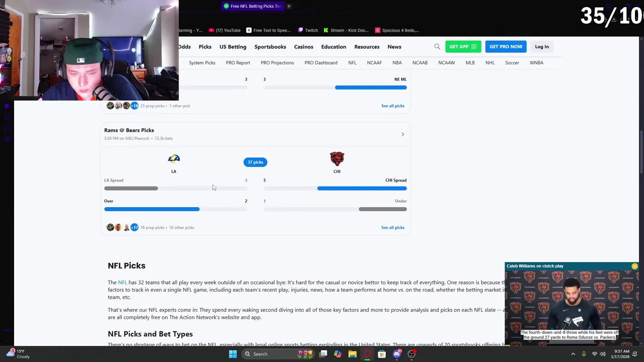Open the Twitch bookmark
Screen dimensions: 644x362
pos(308,30)
